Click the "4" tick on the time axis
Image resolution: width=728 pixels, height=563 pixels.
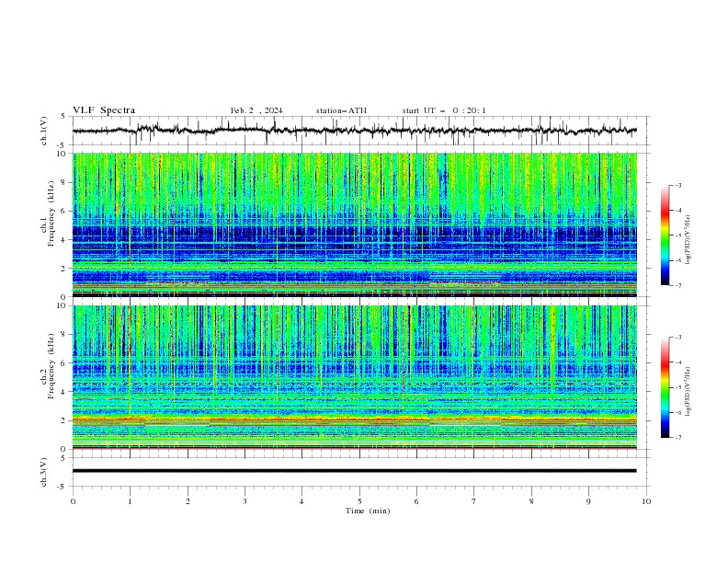click(x=302, y=501)
